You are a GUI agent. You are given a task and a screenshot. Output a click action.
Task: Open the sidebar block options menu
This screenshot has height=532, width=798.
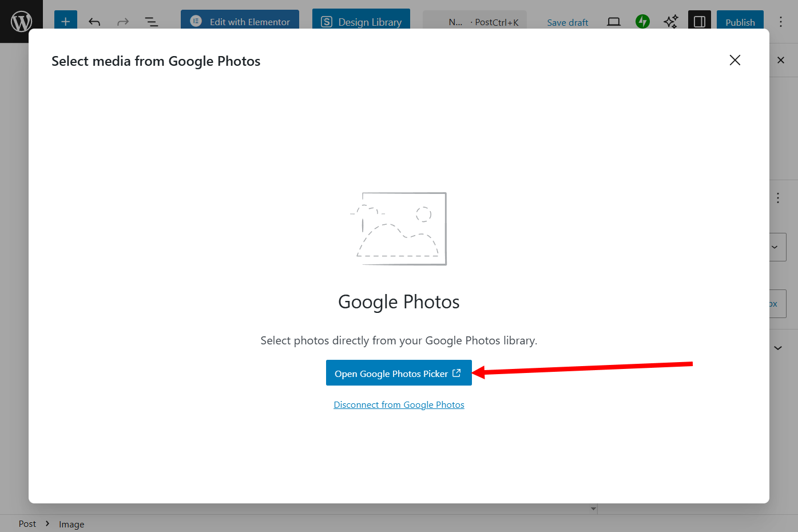pos(778,198)
